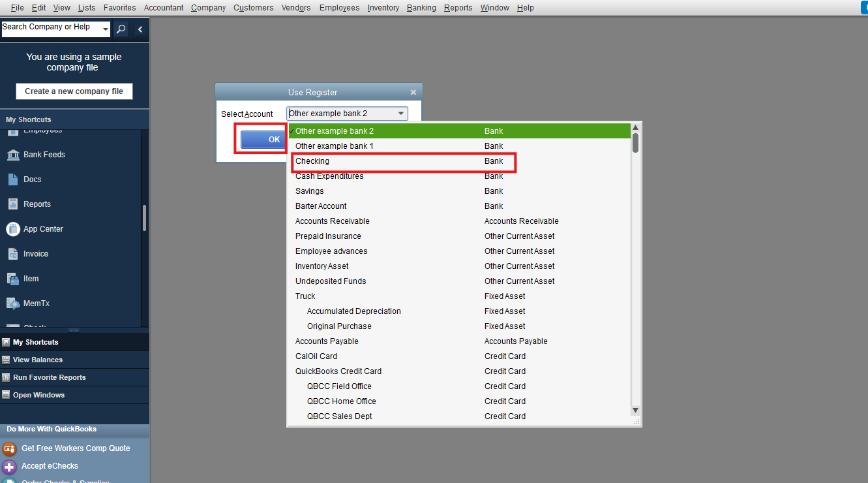Click the Accept eChecks icon

pos(9,467)
